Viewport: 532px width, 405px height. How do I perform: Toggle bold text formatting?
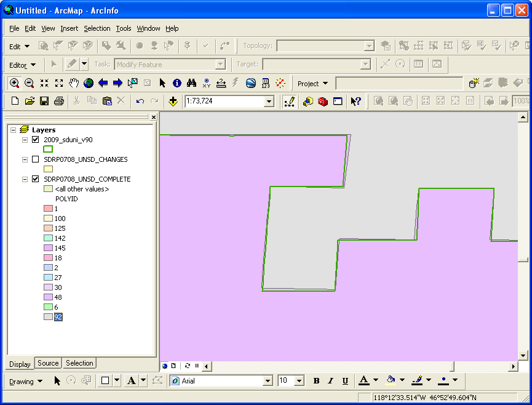(x=316, y=381)
